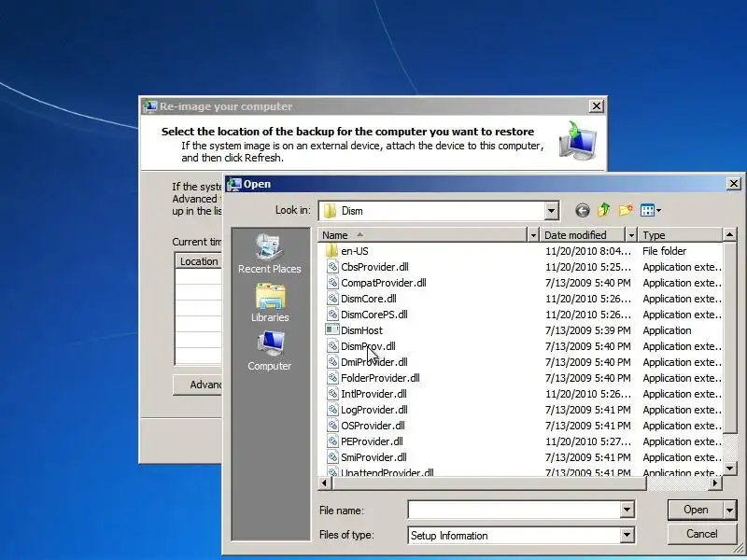Click the CompatProvider.dll file icon
The image size is (747, 560).
[x=332, y=283]
